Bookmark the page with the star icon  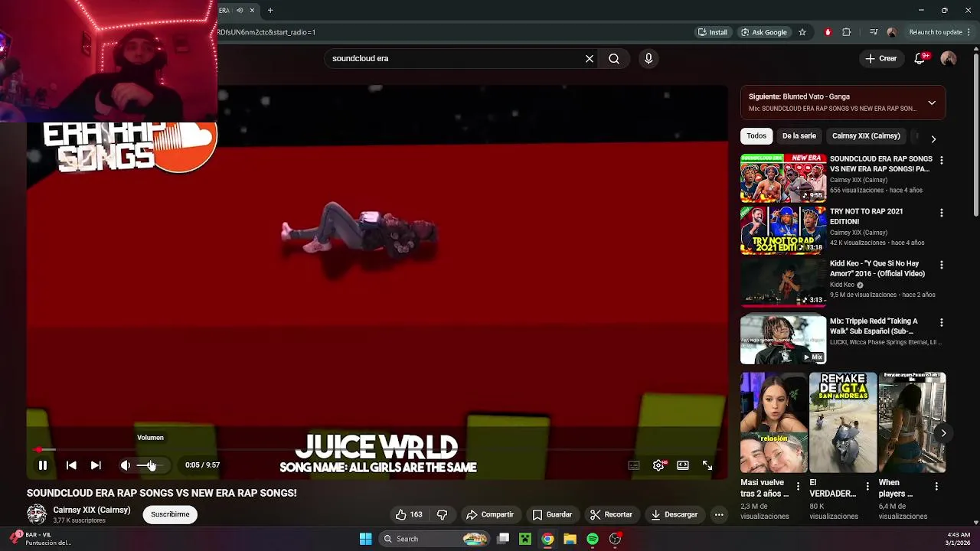tap(802, 32)
